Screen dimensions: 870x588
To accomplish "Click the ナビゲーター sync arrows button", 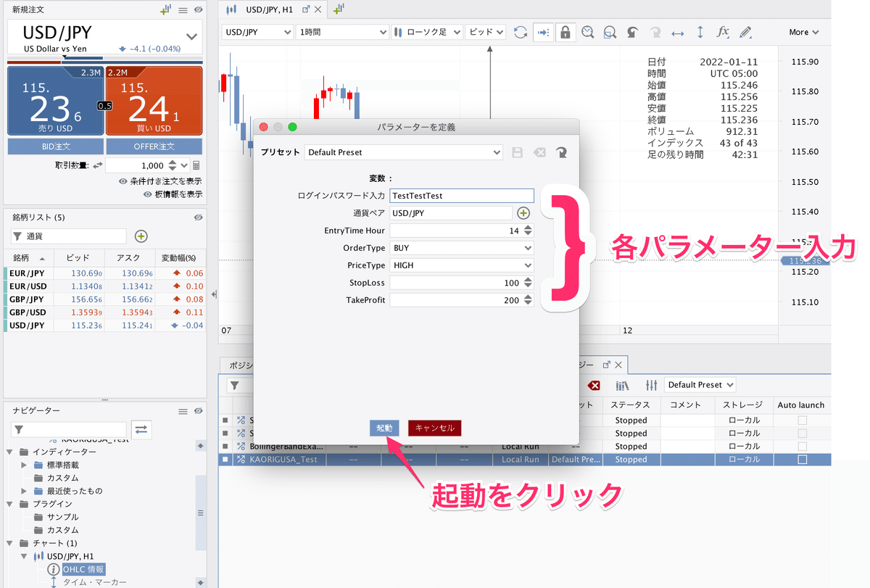I will [141, 430].
